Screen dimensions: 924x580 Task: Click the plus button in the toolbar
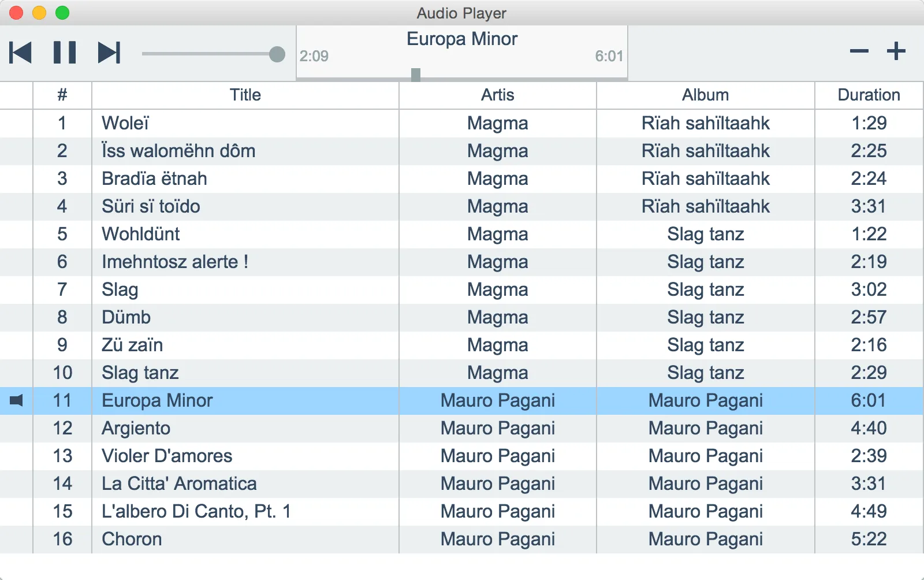896,51
